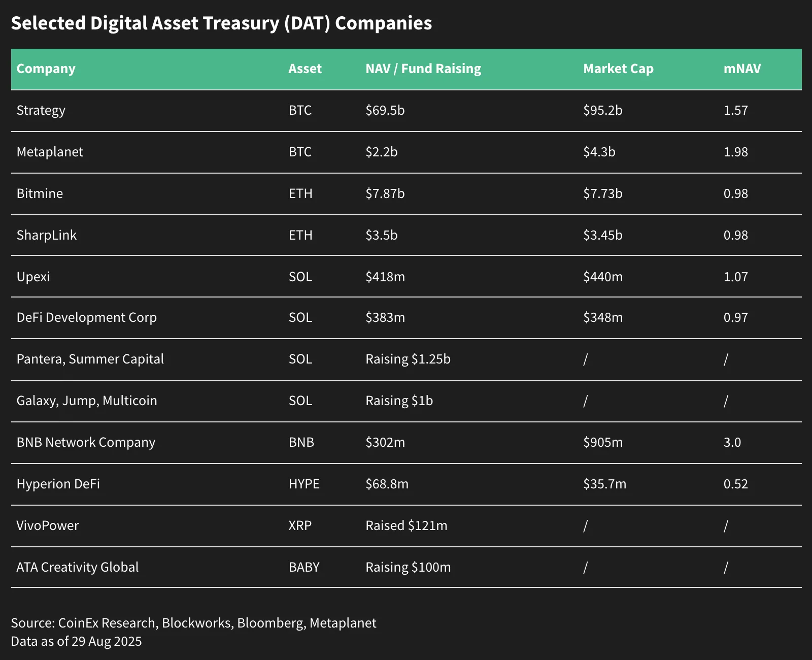Select the mNAV column header
Screen dimensions: 812x660
pyautogui.click(x=742, y=69)
